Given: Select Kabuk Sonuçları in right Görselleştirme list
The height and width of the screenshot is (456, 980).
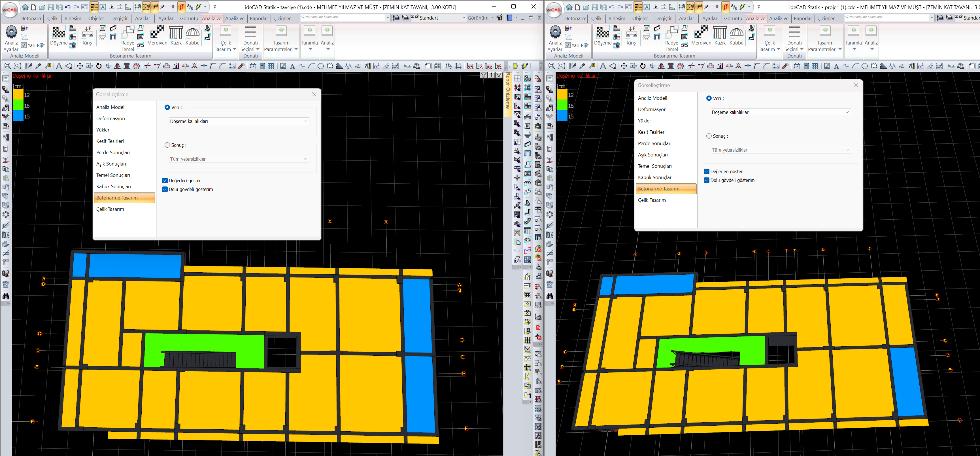Looking at the screenshot, I should 666,177.
